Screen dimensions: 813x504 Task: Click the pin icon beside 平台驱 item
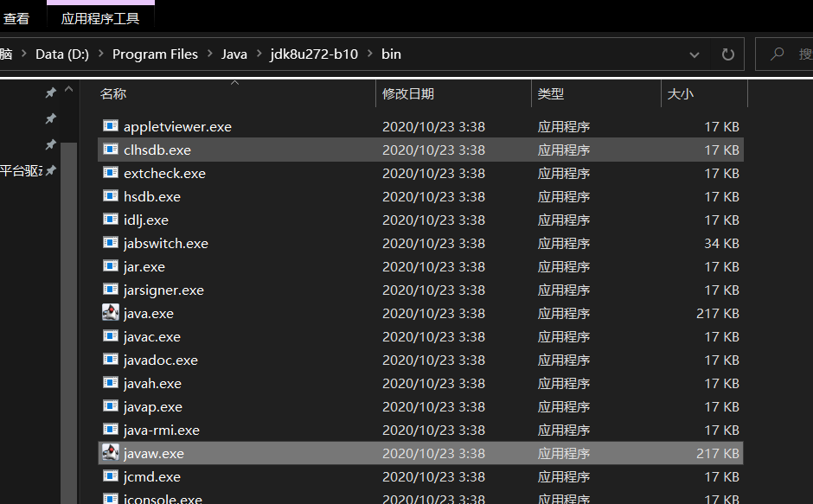pos(51,170)
